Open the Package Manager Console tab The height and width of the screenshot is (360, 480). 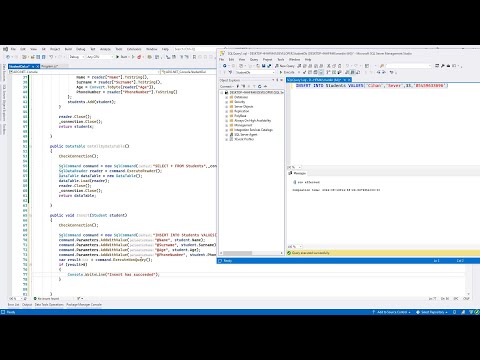coord(84,305)
